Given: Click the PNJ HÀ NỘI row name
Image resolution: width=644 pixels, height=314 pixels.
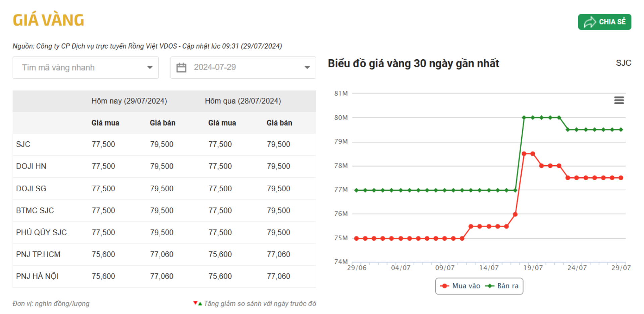Looking at the screenshot, I should coord(37,276).
